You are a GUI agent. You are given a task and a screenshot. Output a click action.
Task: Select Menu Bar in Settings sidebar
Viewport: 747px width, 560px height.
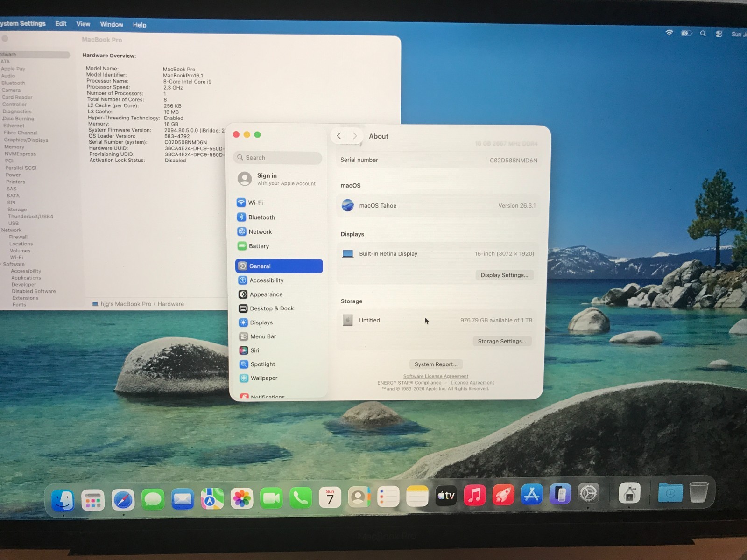click(279, 336)
